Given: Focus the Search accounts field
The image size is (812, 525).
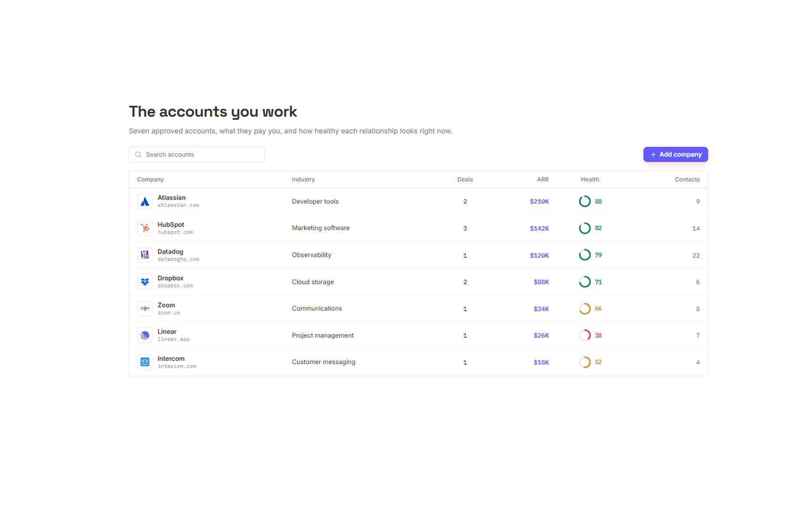Looking at the screenshot, I should coord(196,155).
